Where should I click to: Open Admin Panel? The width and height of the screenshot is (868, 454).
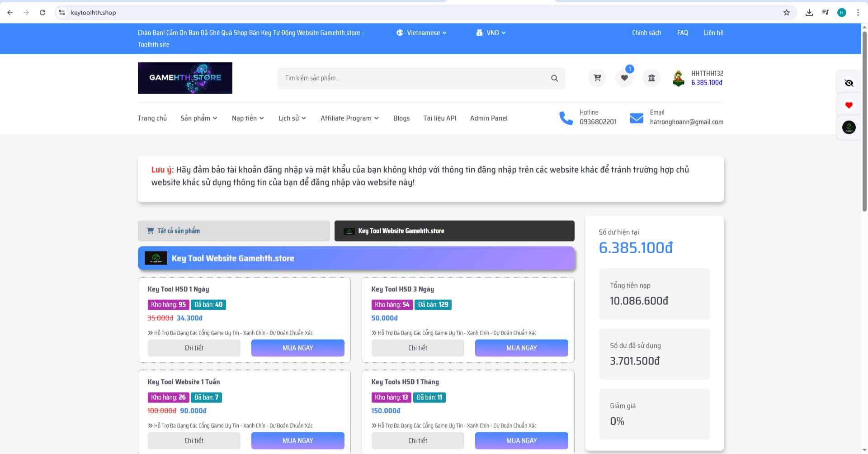pyautogui.click(x=489, y=118)
